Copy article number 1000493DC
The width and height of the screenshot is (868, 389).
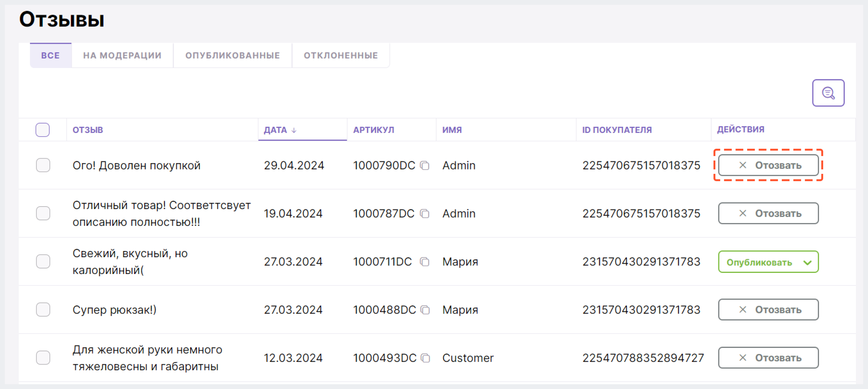425,358
